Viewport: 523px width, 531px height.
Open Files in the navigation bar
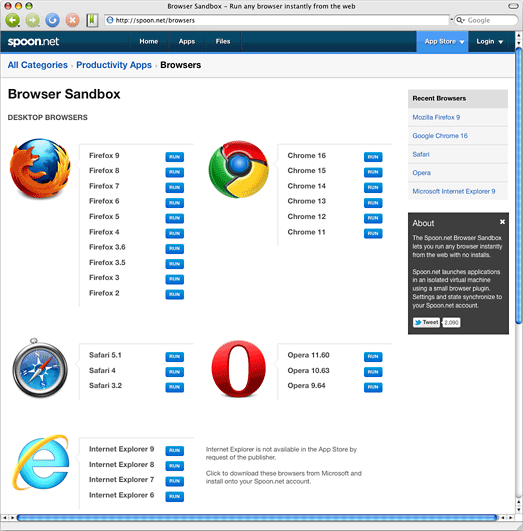223,41
